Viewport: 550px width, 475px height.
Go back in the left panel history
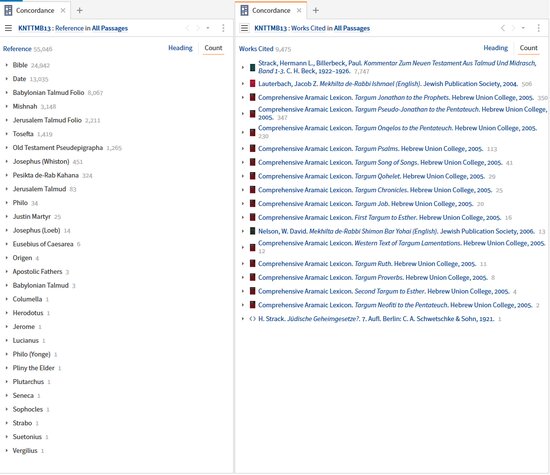pyautogui.click(x=188, y=28)
